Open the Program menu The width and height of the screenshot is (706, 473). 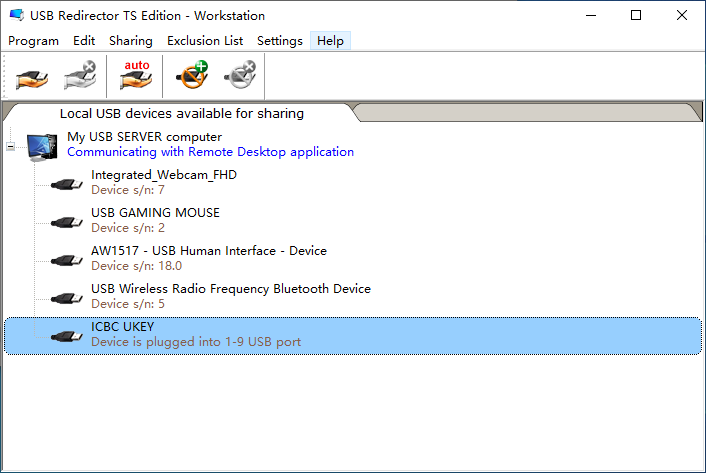pos(33,41)
